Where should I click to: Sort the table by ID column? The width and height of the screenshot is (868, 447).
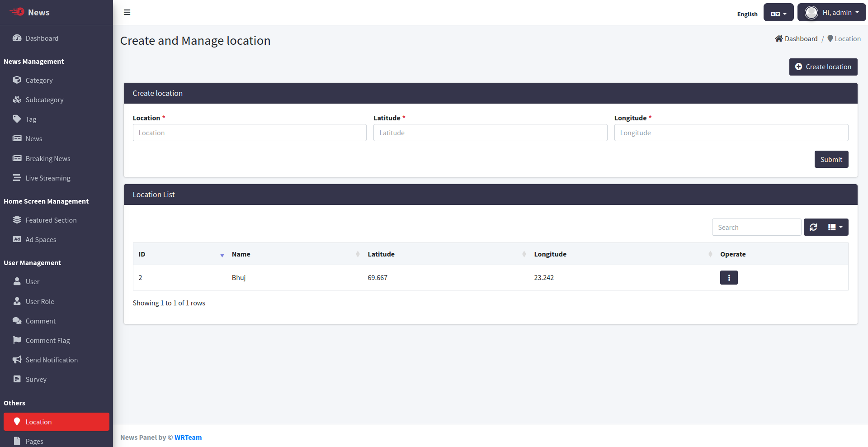180,254
